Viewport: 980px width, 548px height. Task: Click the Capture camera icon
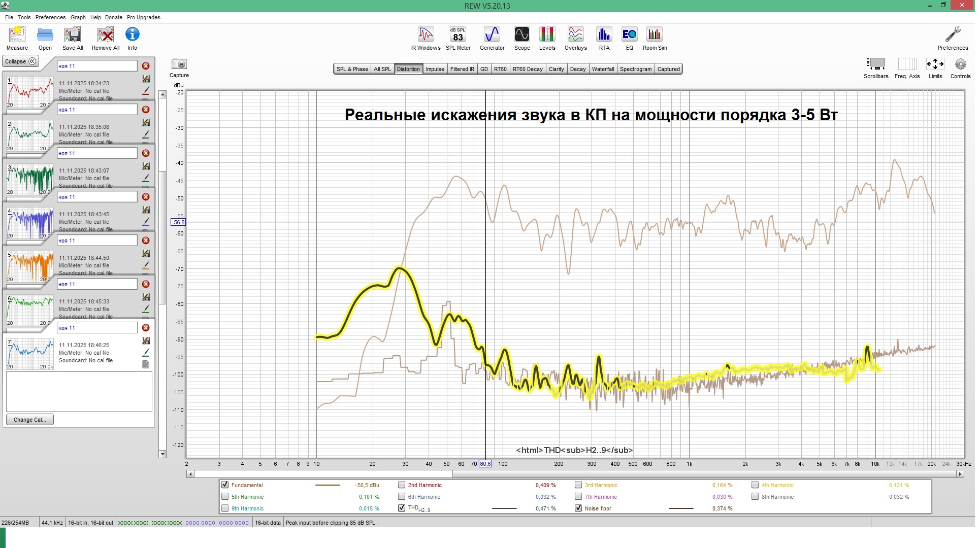point(179,64)
